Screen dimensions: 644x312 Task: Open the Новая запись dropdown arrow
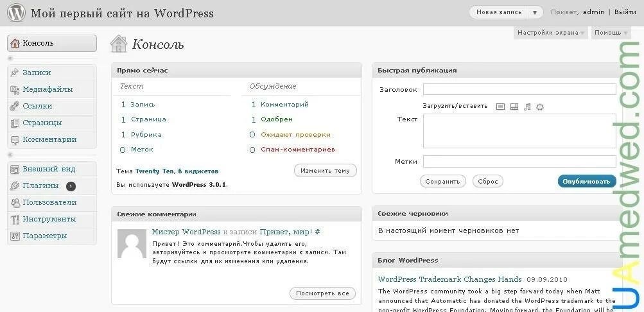coord(534,12)
